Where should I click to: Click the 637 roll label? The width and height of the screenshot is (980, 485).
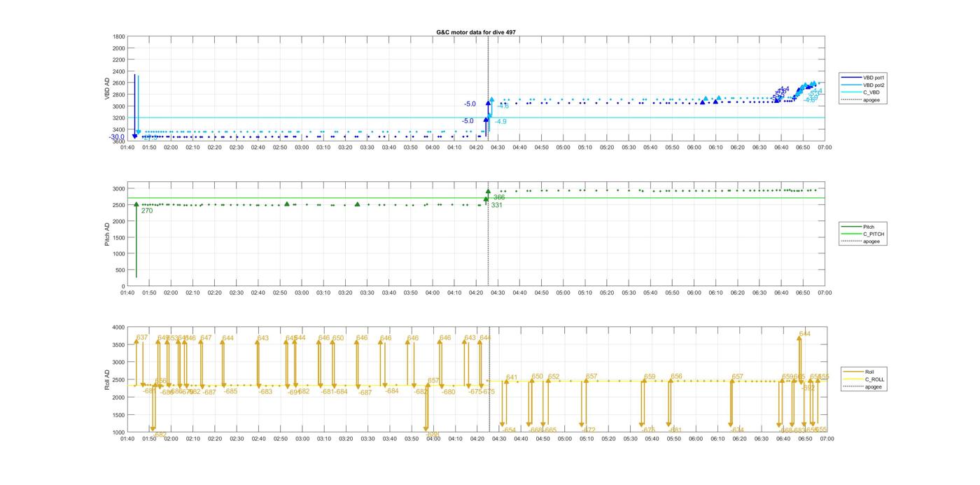point(142,337)
